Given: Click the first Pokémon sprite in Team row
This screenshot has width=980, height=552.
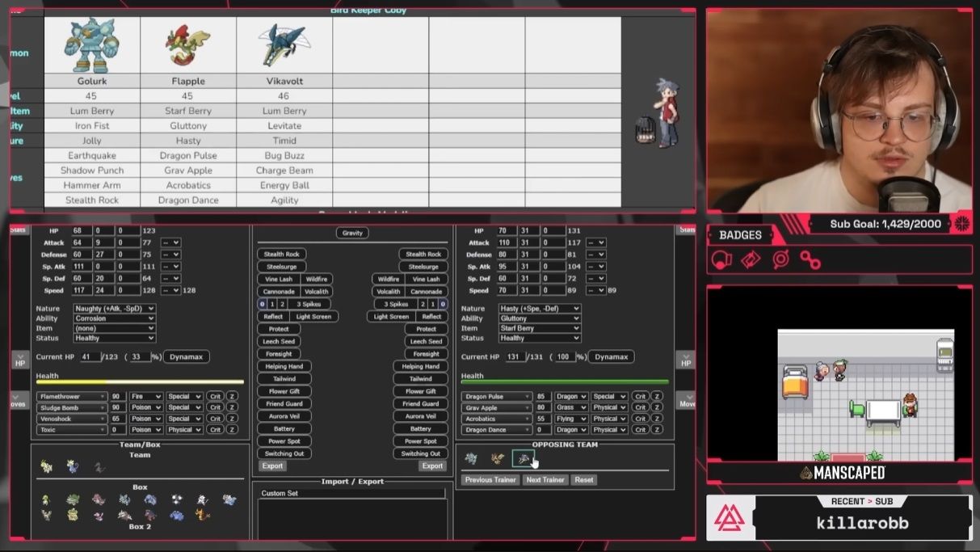Looking at the screenshot, I should (46, 466).
